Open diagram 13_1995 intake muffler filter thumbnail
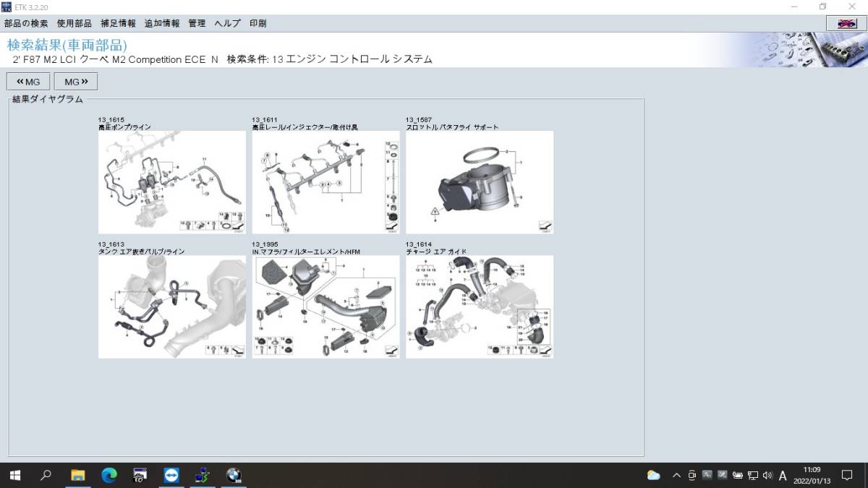The width and height of the screenshot is (868, 488). point(325,307)
